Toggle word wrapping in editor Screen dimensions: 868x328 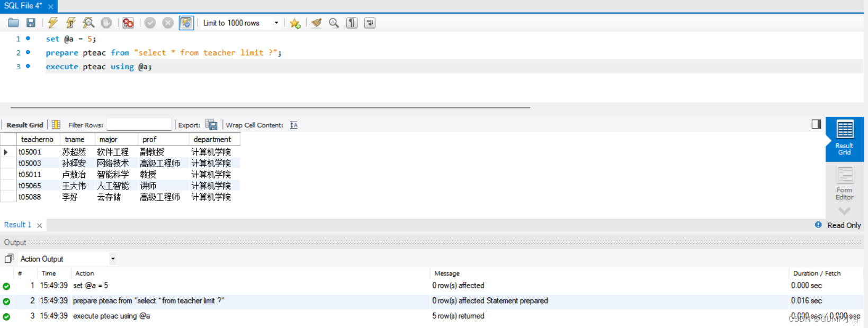coord(370,23)
